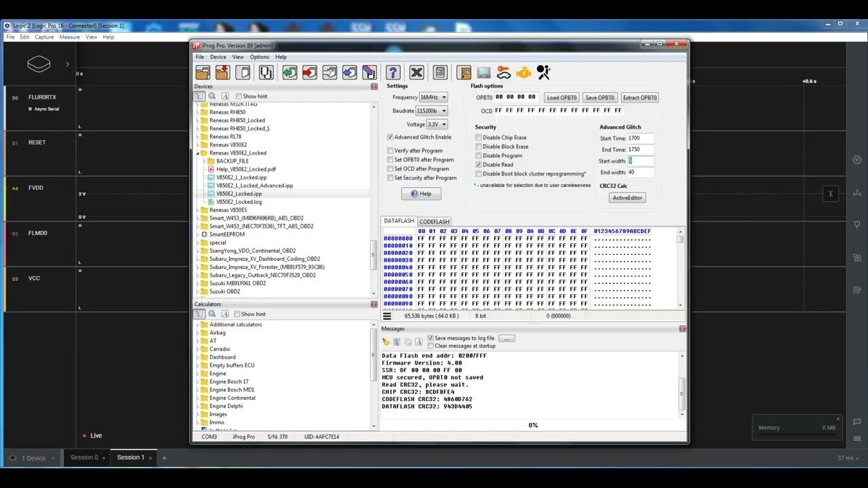
Task: Click the black X stop toolbar icon
Action: click(x=416, y=73)
